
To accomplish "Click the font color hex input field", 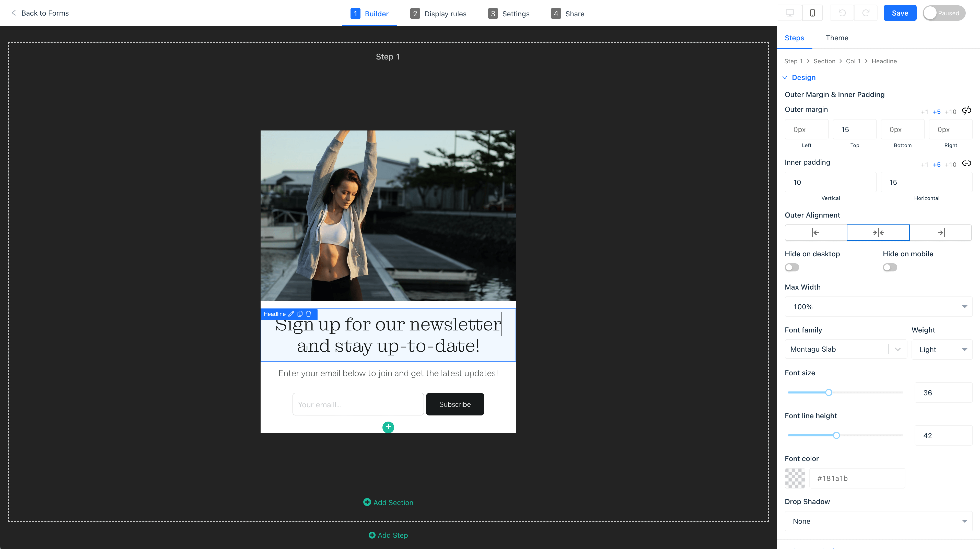I will [x=857, y=478].
